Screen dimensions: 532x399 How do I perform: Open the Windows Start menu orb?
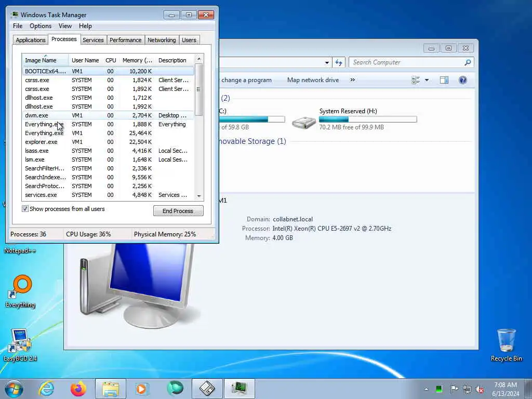coord(14,389)
